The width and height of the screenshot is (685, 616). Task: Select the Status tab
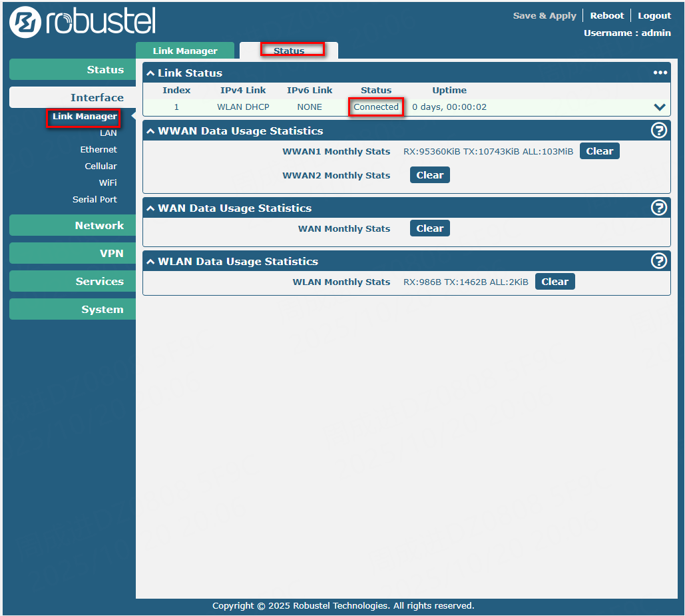pyautogui.click(x=289, y=51)
